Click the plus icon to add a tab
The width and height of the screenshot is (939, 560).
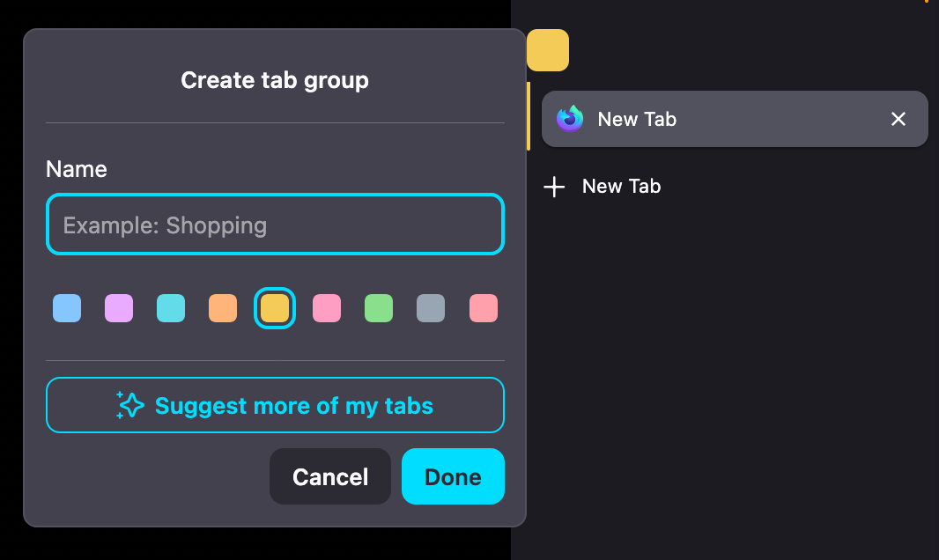coord(554,187)
